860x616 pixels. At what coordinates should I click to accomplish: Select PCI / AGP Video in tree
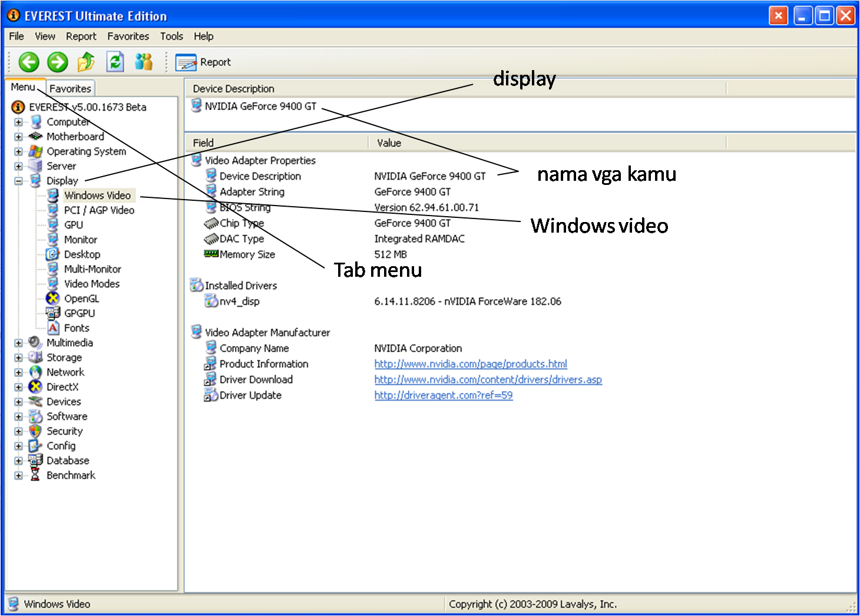(99, 210)
